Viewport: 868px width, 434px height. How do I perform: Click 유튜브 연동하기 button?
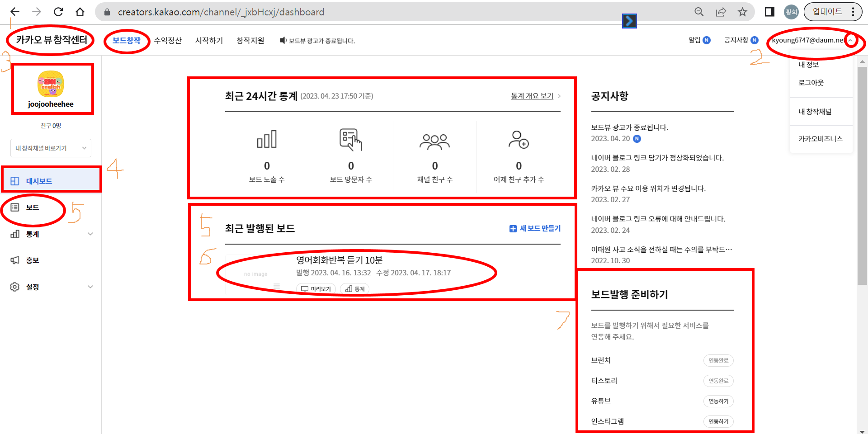(718, 401)
